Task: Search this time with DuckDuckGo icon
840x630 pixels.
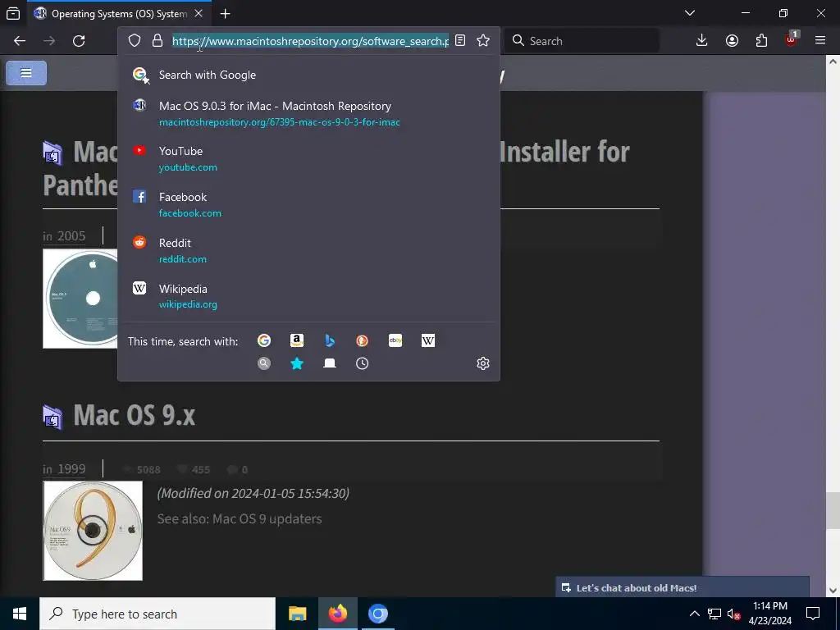Action: point(362,340)
